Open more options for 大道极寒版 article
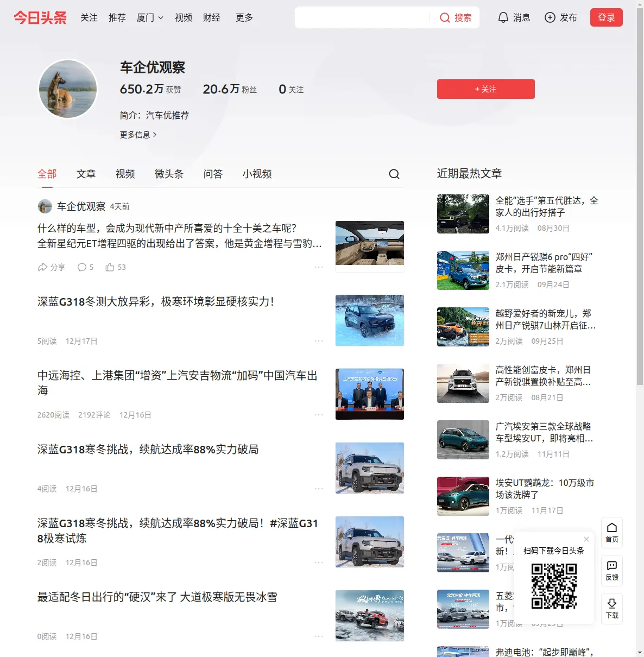This screenshot has height=657, width=644. [x=319, y=636]
